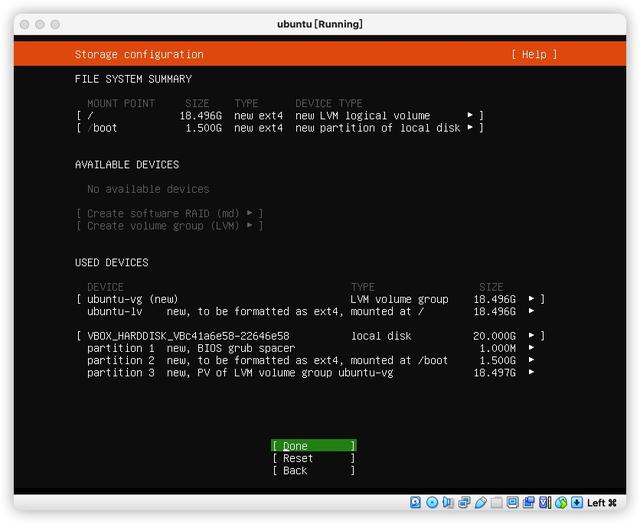Screen dimensions: 640x524
Task: Select the Reset button
Action: click(314, 458)
